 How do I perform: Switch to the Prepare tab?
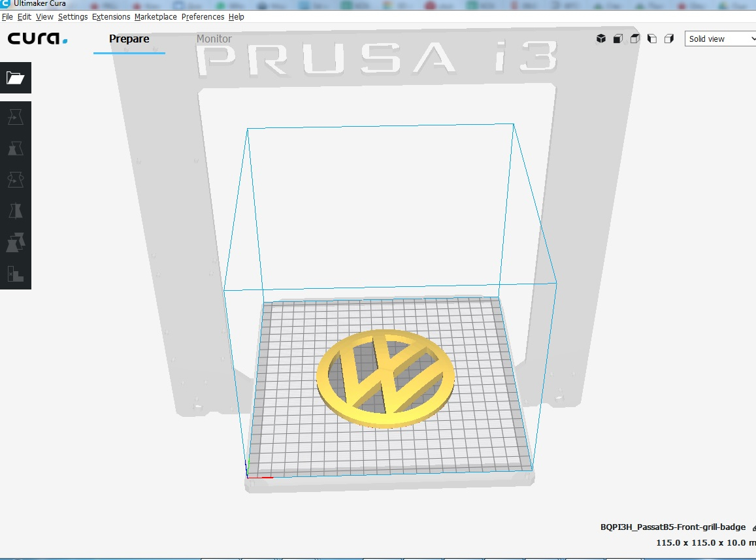[129, 39]
